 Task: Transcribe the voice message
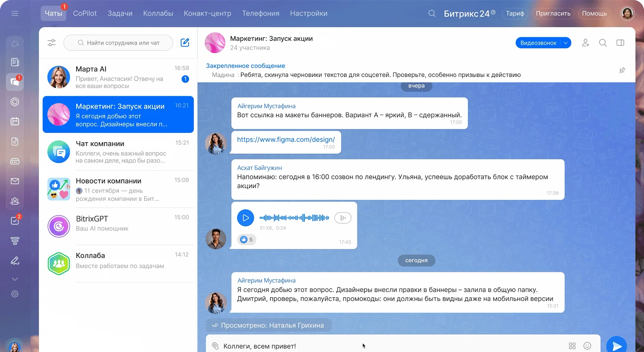pyautogui.click(x=343, y=218)
